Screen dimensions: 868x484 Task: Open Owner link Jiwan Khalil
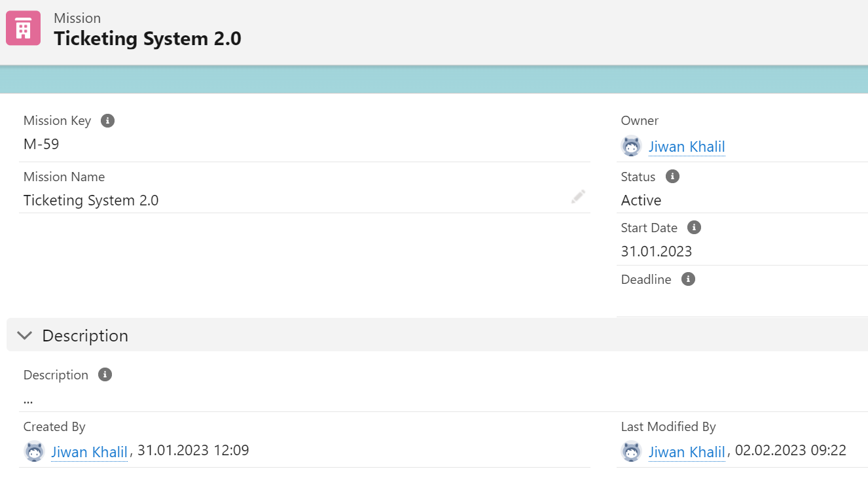pyautogui.click(x=687, y=147)
